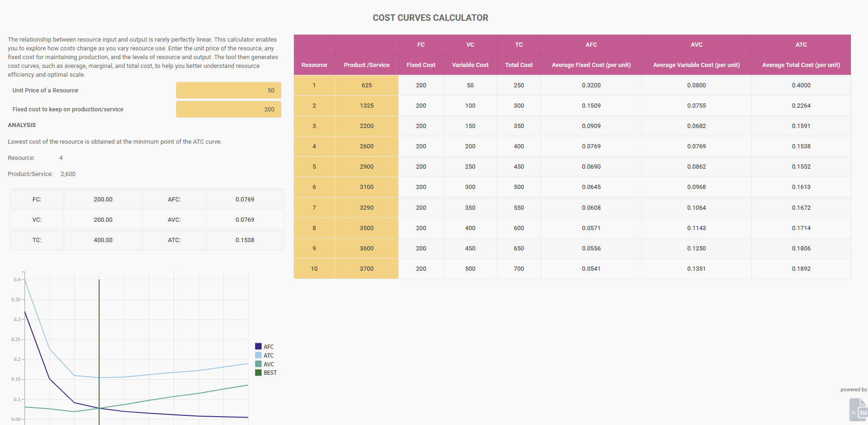Click the Fixed cost to keep on production input

pyautogui.click(x=228, y=109)
